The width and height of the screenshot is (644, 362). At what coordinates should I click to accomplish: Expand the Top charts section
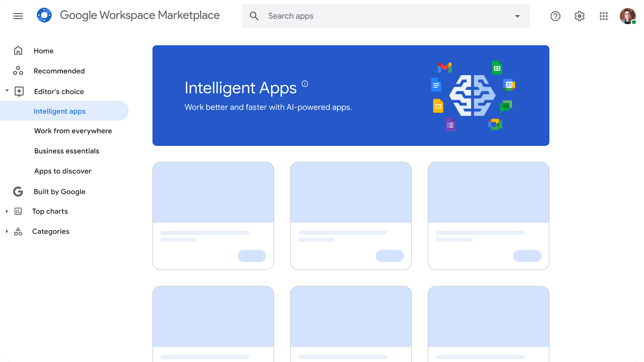pyautogui.click(x=7, y=211)
